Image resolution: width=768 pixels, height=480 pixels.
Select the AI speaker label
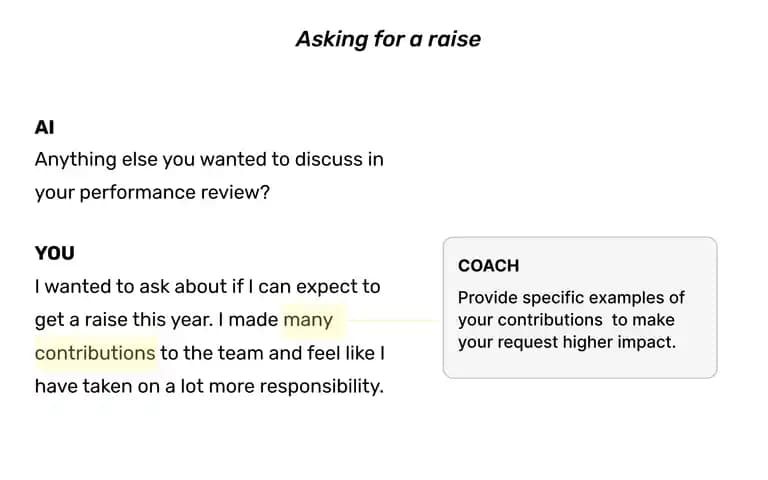pyautogui.click(x=45, y=127)
